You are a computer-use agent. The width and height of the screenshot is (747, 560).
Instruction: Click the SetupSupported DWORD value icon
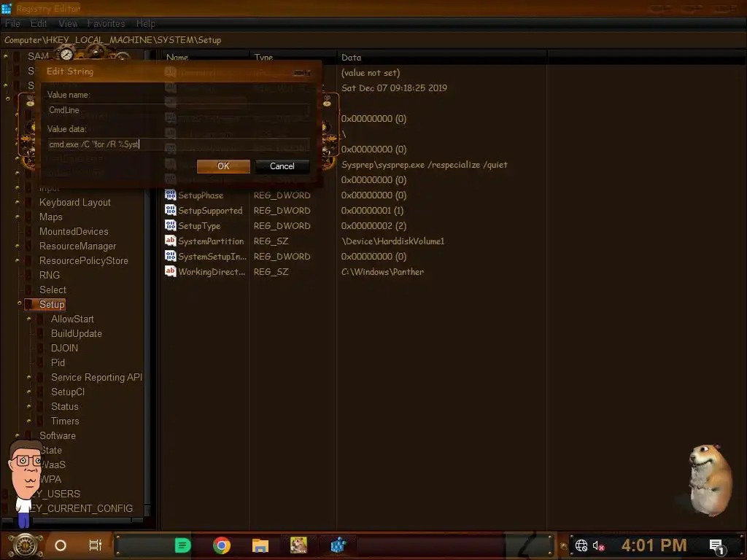pyautogui.click(x=170, y=210)
